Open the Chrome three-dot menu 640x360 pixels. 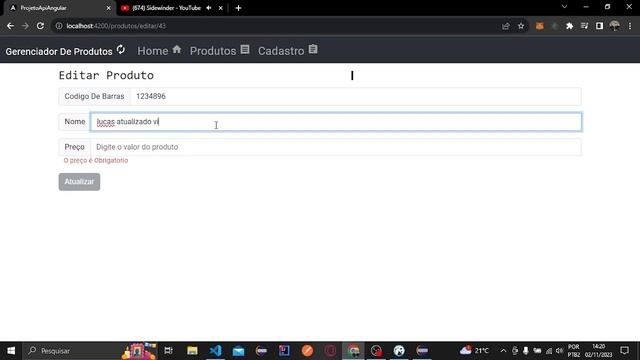point(630,26)
